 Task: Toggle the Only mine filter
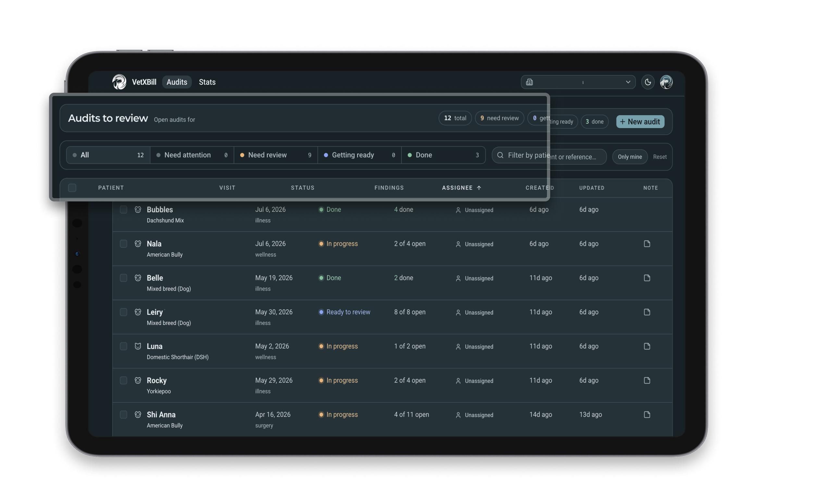pyautogui.click(x=630, y=157)
